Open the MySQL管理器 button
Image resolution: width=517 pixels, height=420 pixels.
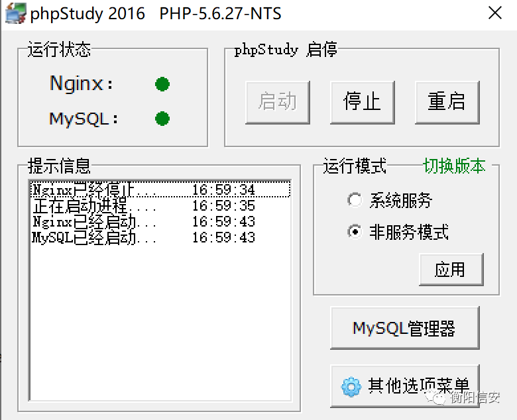click(404, 328)
